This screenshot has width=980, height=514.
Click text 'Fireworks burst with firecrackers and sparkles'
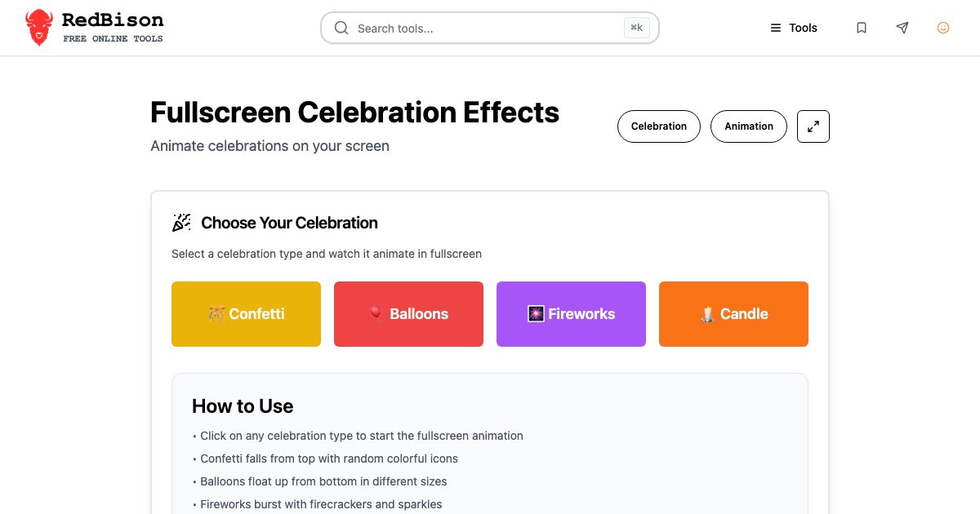point(321,504)
